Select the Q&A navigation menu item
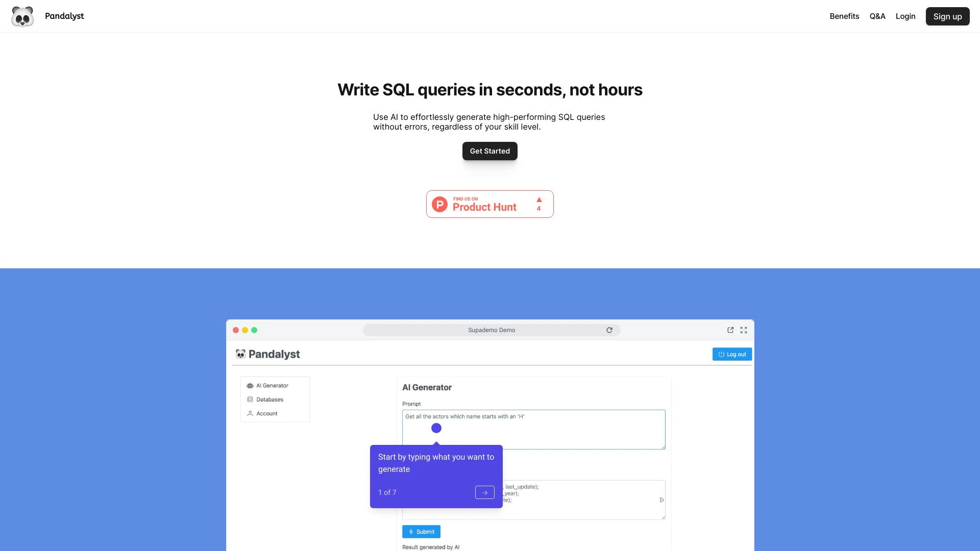The height and width of the screenshot is (551, 980). click(x=878, y=16)
